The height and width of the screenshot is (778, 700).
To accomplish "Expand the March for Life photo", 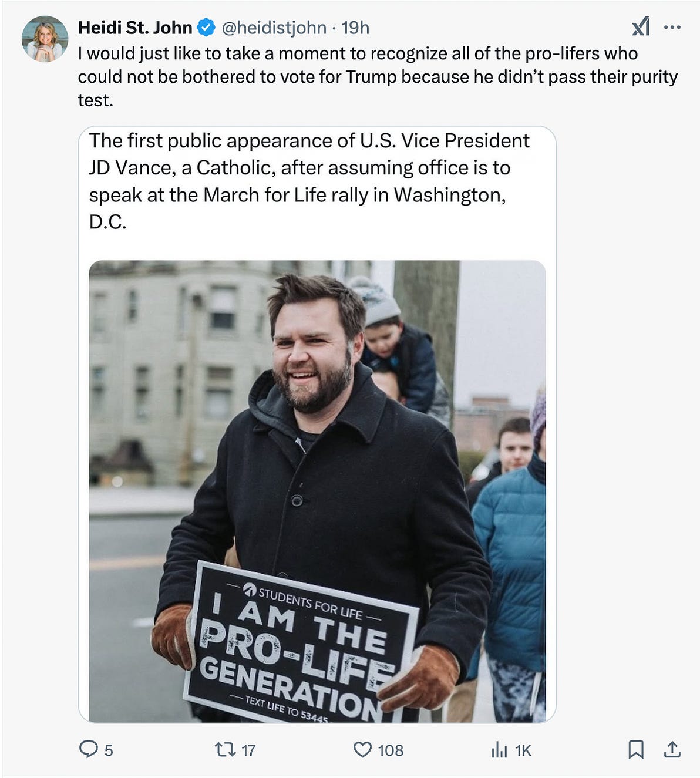I will [317, 491].
